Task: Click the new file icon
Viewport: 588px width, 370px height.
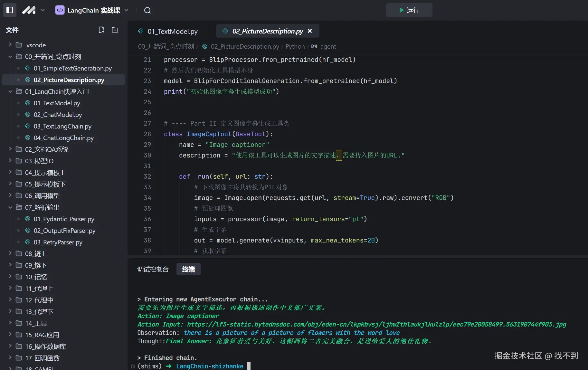Action: point(101,30)
